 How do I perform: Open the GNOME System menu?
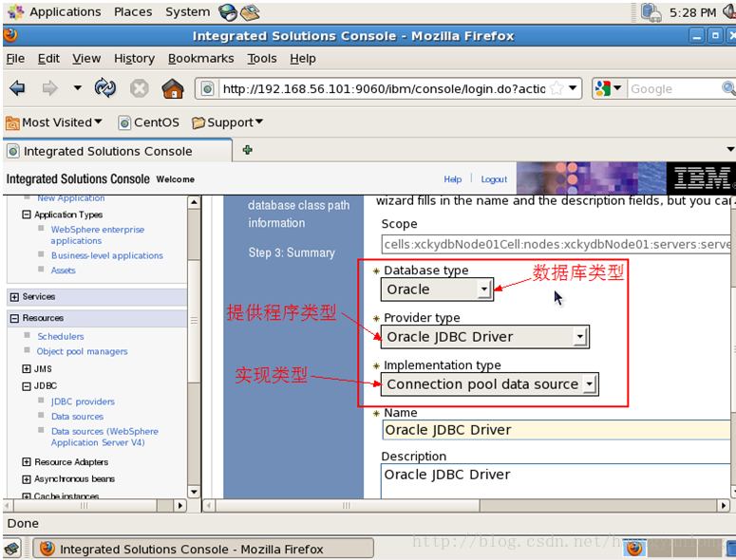click(x=187, y=11)
